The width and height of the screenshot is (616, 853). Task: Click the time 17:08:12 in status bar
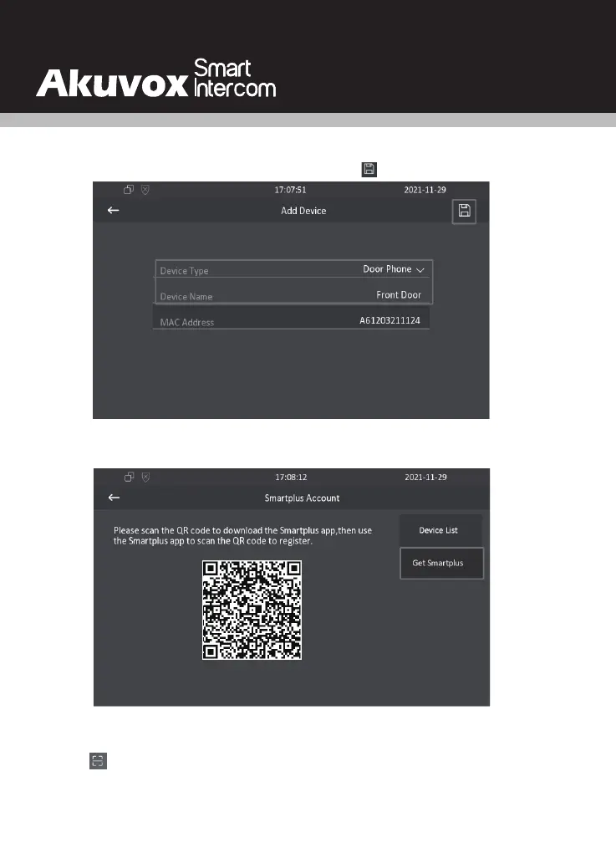291,477
